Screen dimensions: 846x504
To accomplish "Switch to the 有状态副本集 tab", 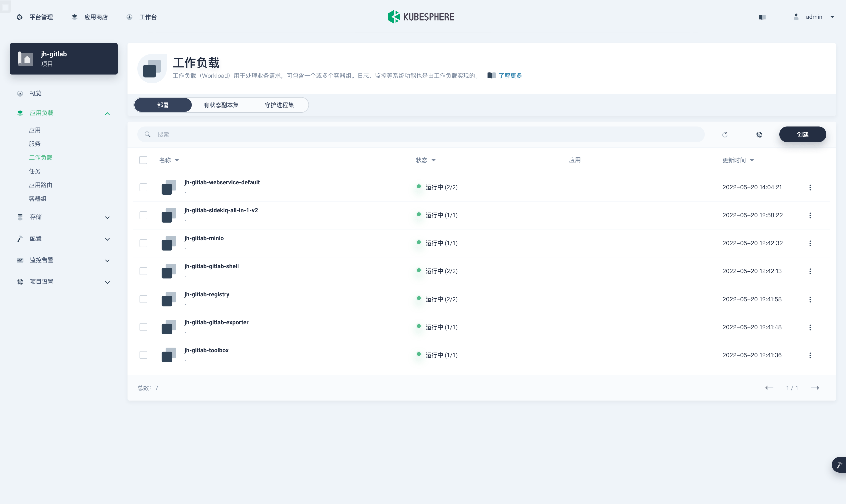I will pos(221,105).
